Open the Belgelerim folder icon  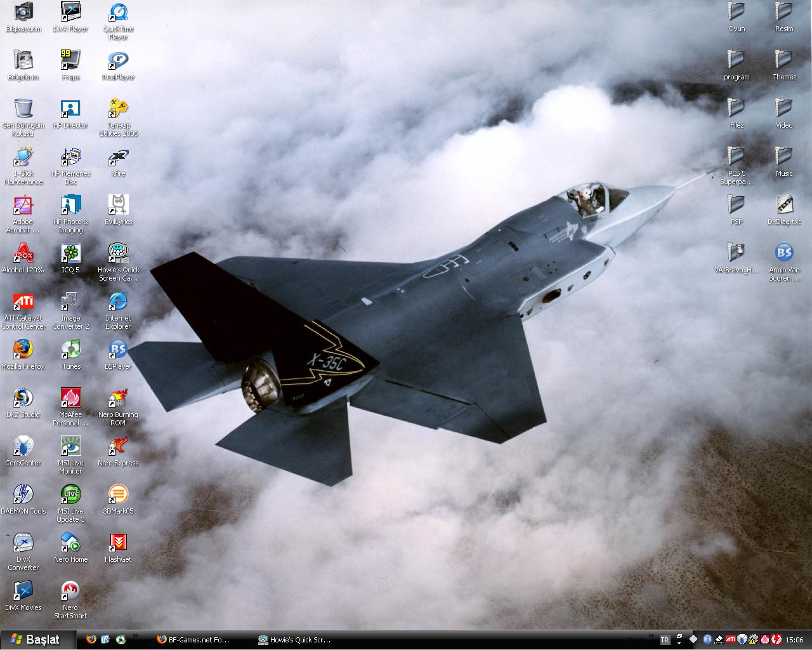[x=23, y=66]
